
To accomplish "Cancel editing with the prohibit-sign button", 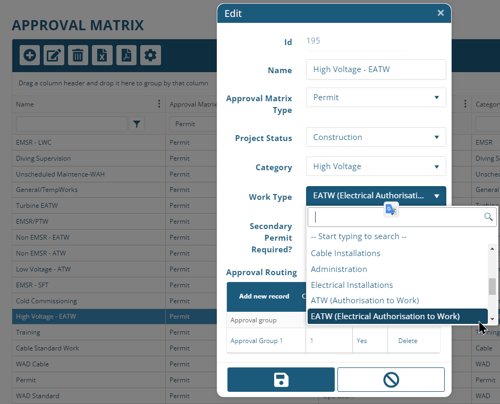I will pos(391,379).
